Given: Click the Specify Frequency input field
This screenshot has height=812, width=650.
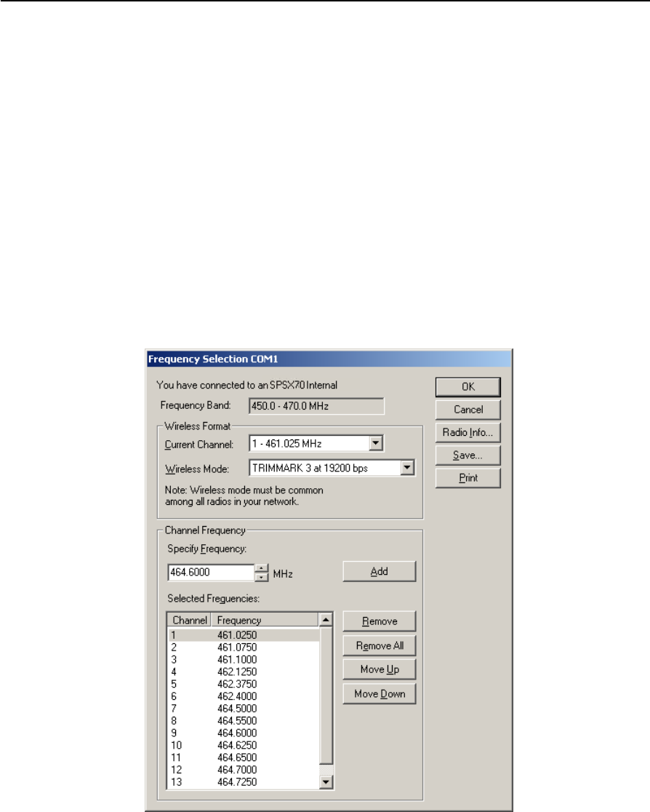Looking at the screenshot, I should coord(211,573).
